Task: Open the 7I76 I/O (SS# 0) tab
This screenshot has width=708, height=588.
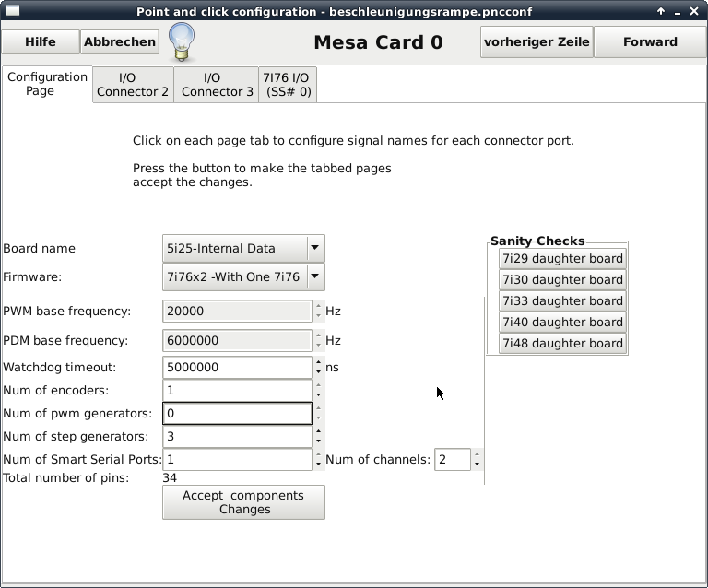Action: click(x=288, y=85)
